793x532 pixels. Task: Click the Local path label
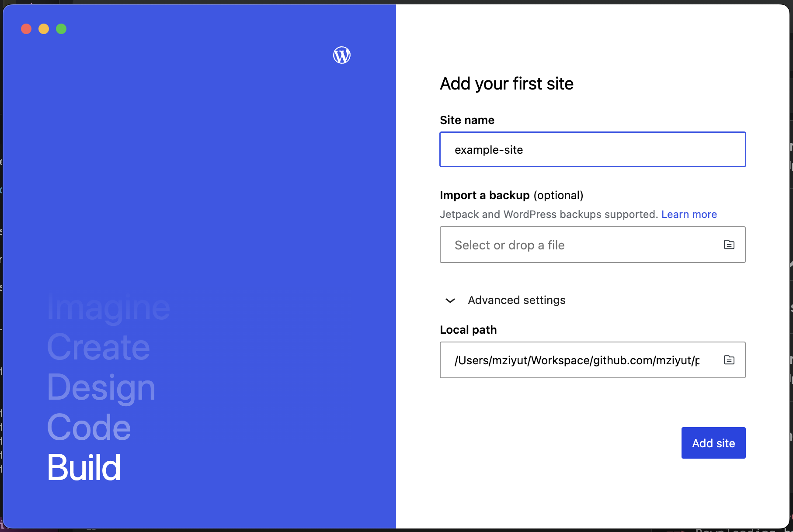(x=468, y=330)
